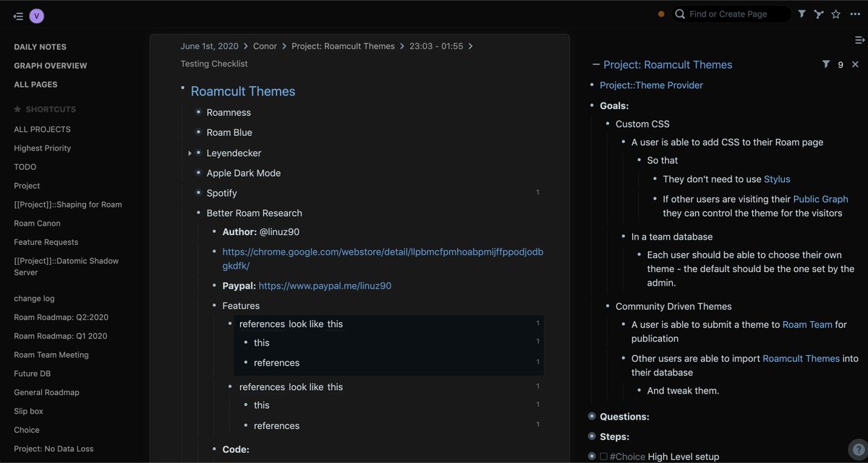The width and height of the screenshot is (868, 463).
Task: Open [[Project]]::Datomic Shadow Server shortcut
Action: (x=66, y=267)
